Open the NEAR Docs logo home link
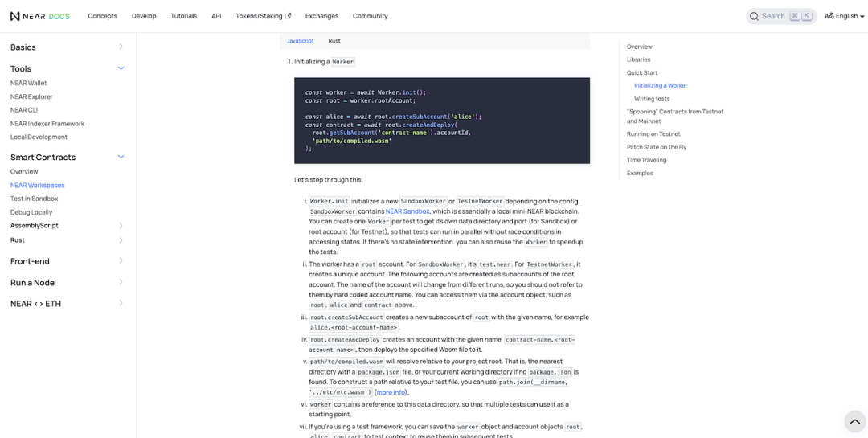Image resolution: width=868 pixels, height=438 pixels. click(x=40, y=16)
